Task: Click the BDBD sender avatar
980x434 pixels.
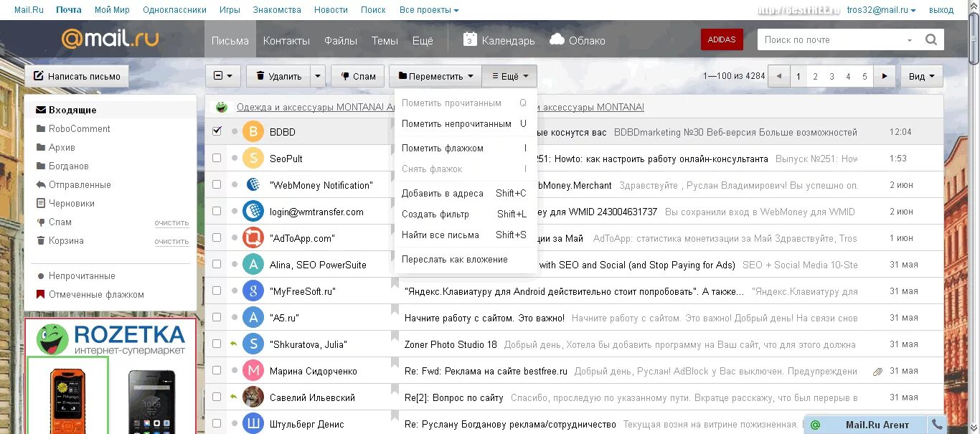Action: [x=253, y=132]
